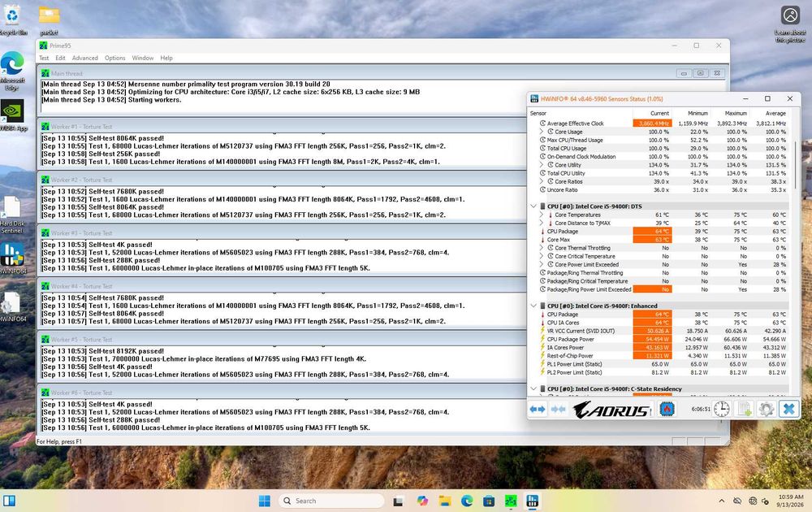Expand Core Ratios row in HWiNFO
This screenshot has height=512, width=812.
point(542,181)
